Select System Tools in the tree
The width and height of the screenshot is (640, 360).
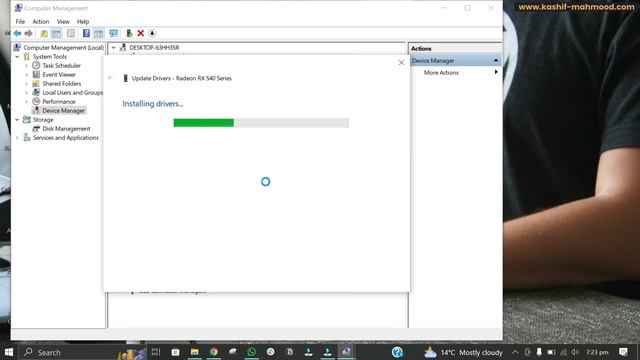pos(49,57)
